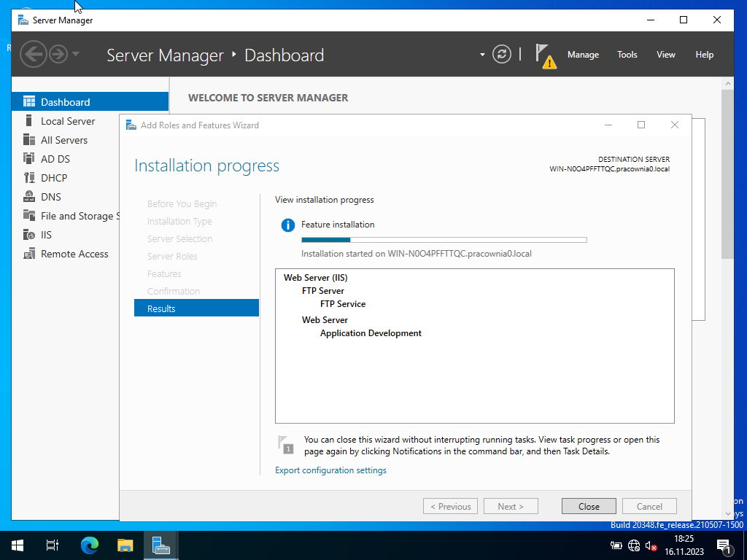Expand the navigation history dropdown arrow
This screenshot has height=560, width=747.
[76, 54]
